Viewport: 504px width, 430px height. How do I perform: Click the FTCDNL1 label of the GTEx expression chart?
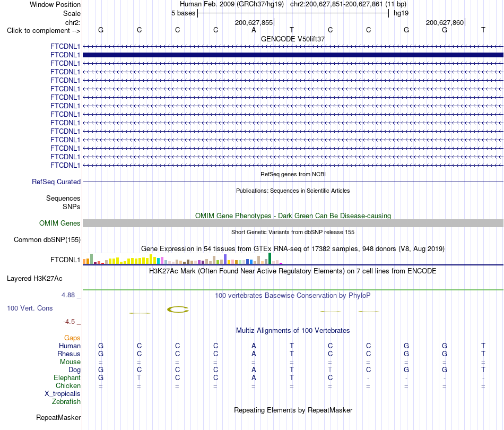pos(65,260)
